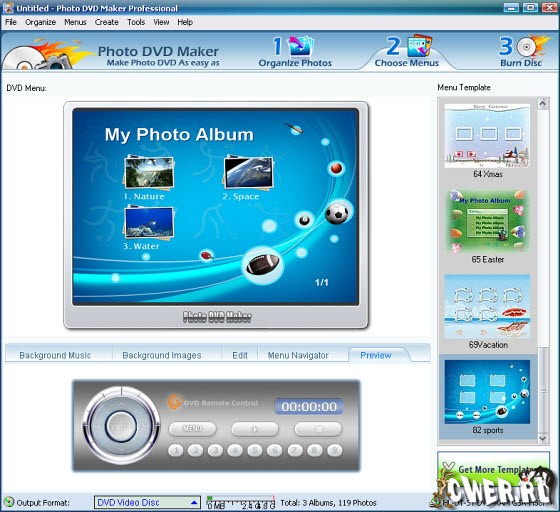Click the MENU button on DVD remote

point(192,429)
